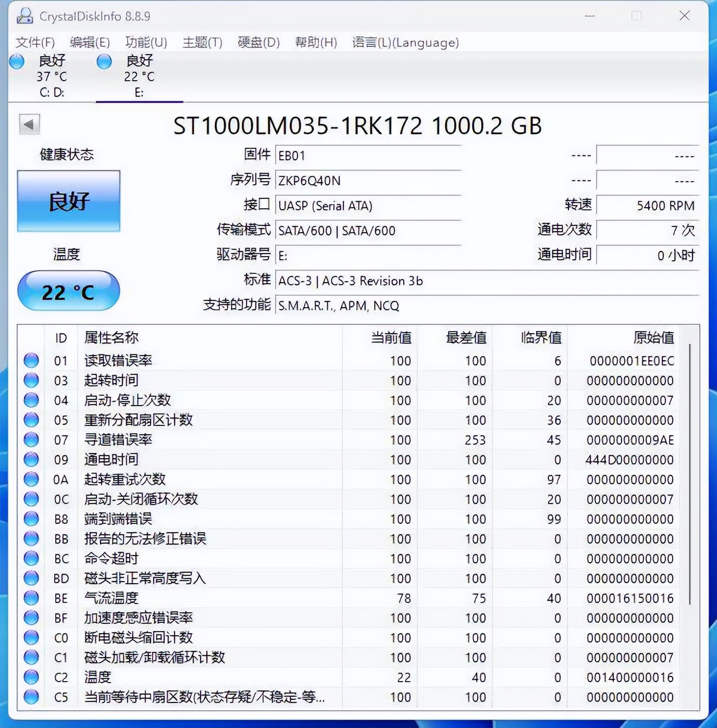The image size is (717, 728).
Task: Click the 属性名称 column header
Action: click(x=210, y=337)
